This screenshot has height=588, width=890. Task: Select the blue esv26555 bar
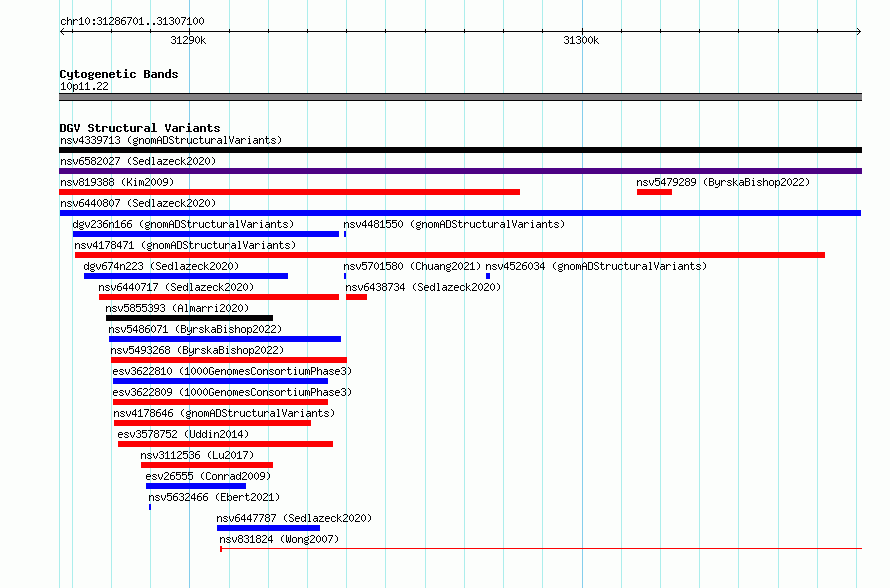[x=196, y=486]
